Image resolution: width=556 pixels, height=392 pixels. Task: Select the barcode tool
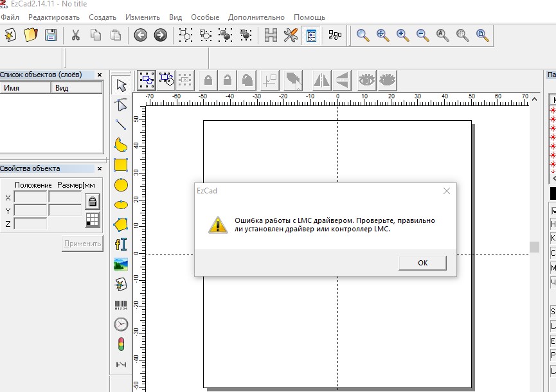121,305
